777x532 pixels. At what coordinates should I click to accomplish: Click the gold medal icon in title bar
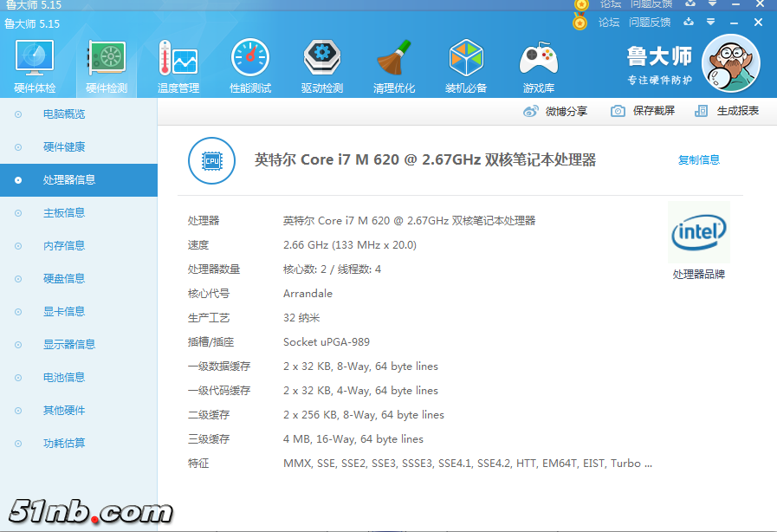tap(579, 22)
